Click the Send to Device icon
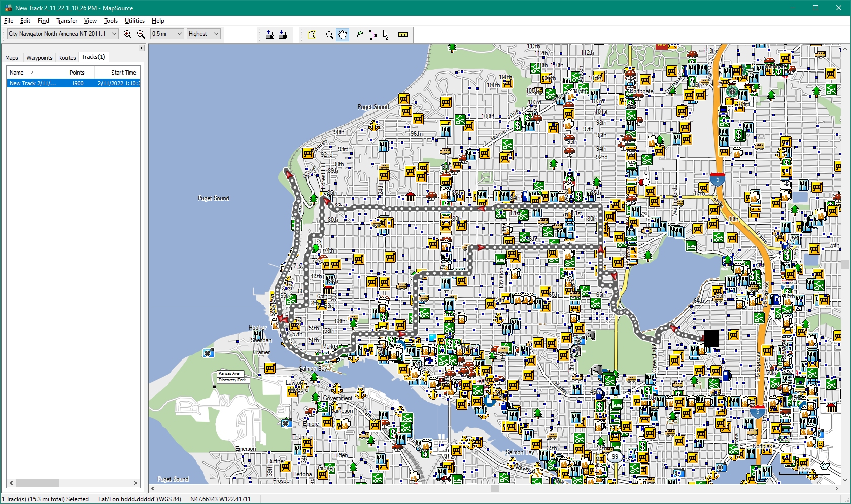851x504 pixels. [270, 34]
